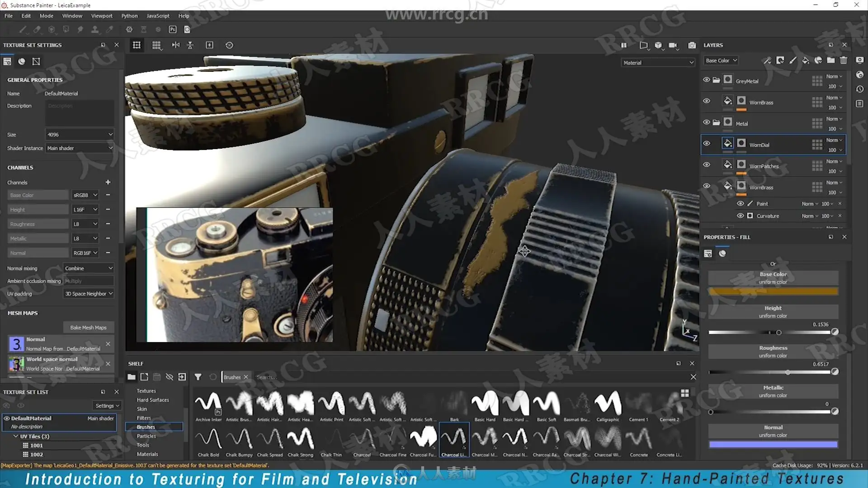Click the pause rendering icon in viewport
868x488 pixels.
pyautogui.click(x=624, y=45)
